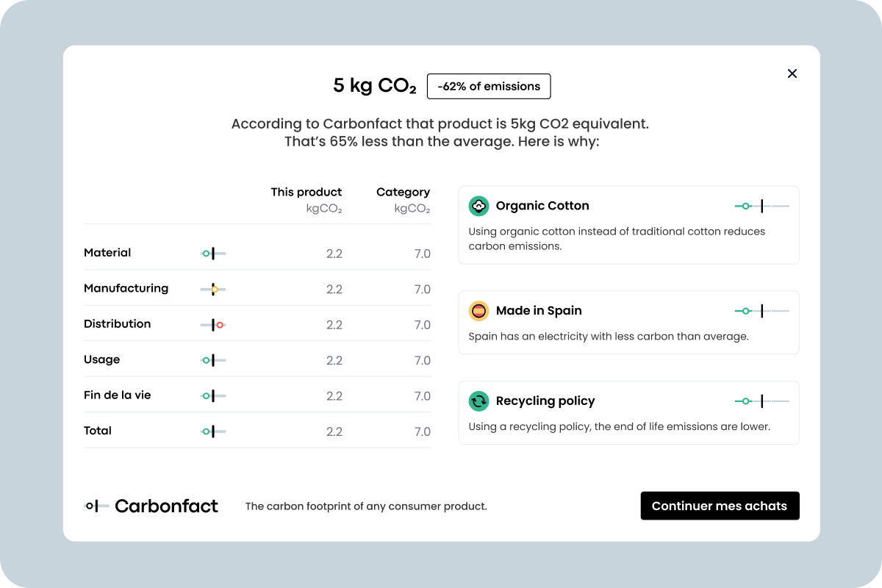Click the 5 kg CO₂ heading
The height and width of the screenshot is (588, 882).
click(x=375, y=86)
